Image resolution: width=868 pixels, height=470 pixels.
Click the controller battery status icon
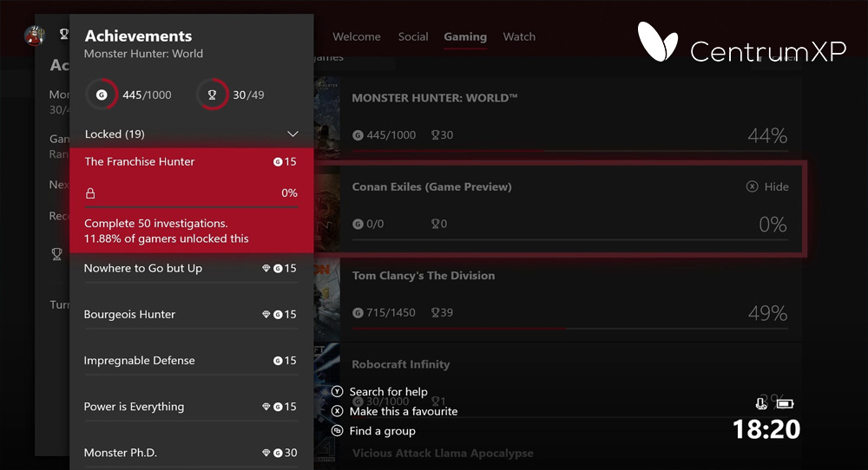(x=785, y=403)
